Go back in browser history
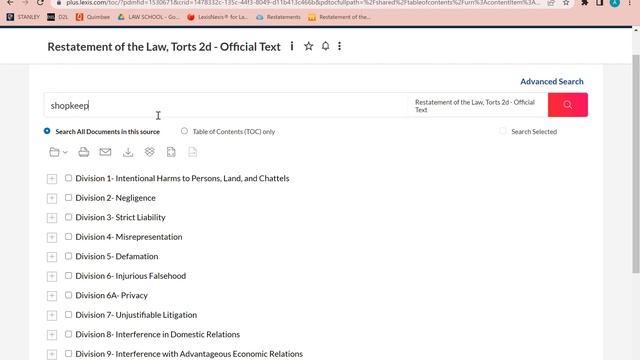 pyautogui.click(x=10, y=3)
